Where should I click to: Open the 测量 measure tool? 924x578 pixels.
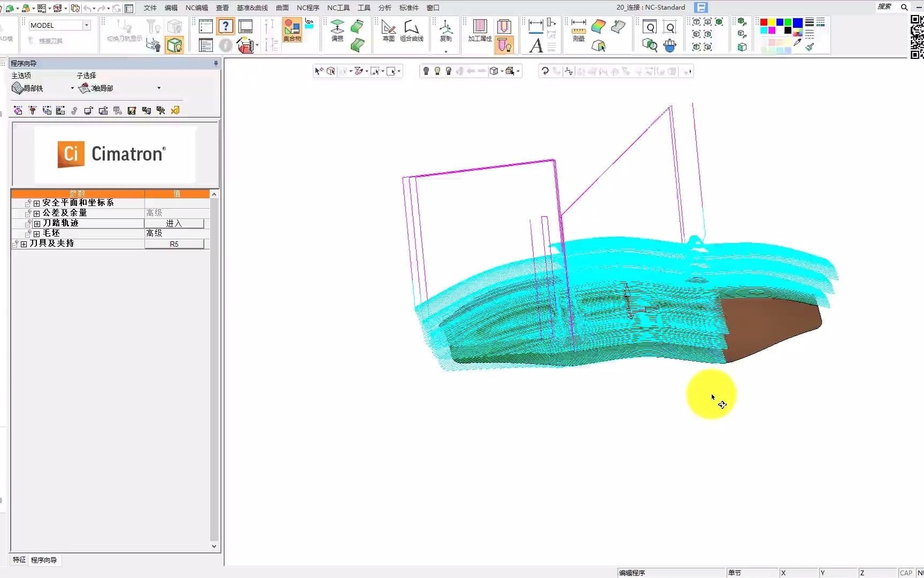(579, 29)
